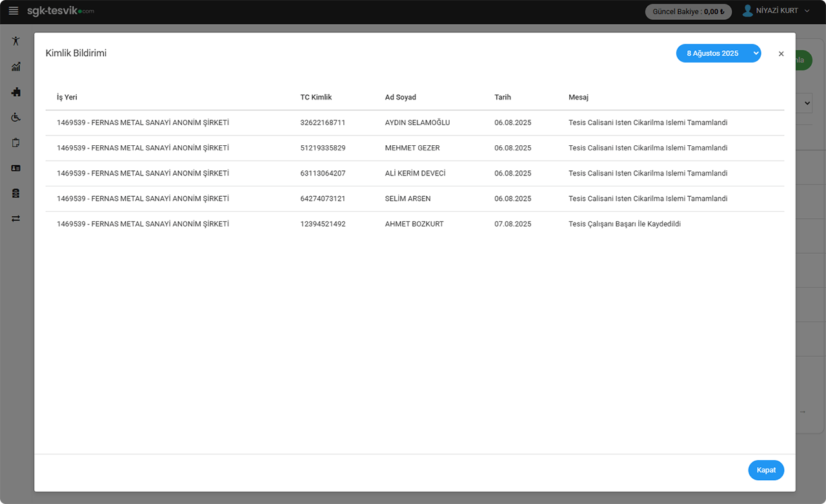Open the growth chart sidebar icon

click(x=16, y=66)
